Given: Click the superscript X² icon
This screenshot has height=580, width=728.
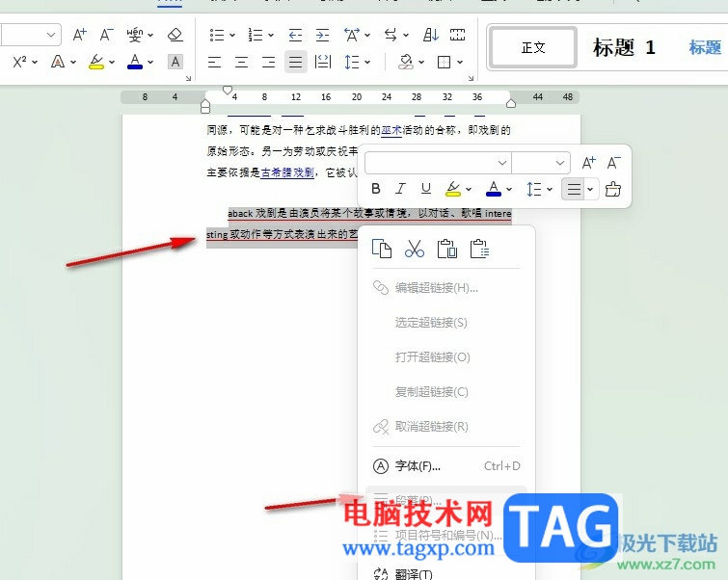Looking at the screenshot, I should (19, 62).
